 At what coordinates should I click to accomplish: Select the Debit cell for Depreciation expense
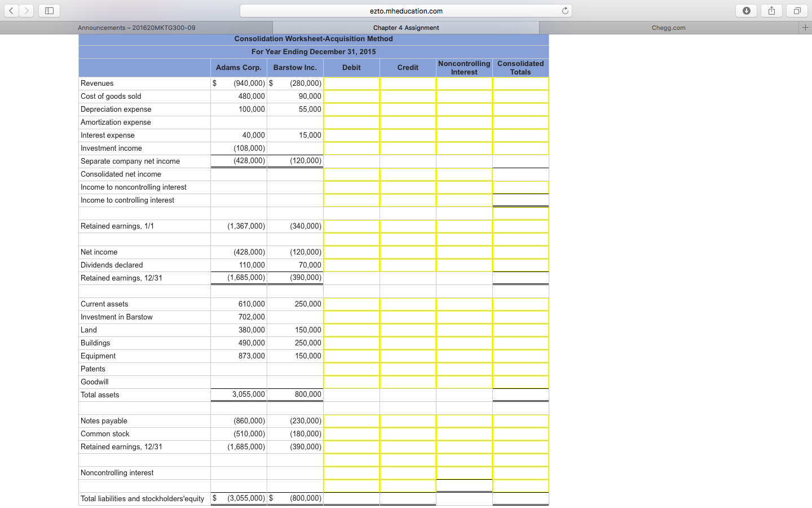pos(351,110)
